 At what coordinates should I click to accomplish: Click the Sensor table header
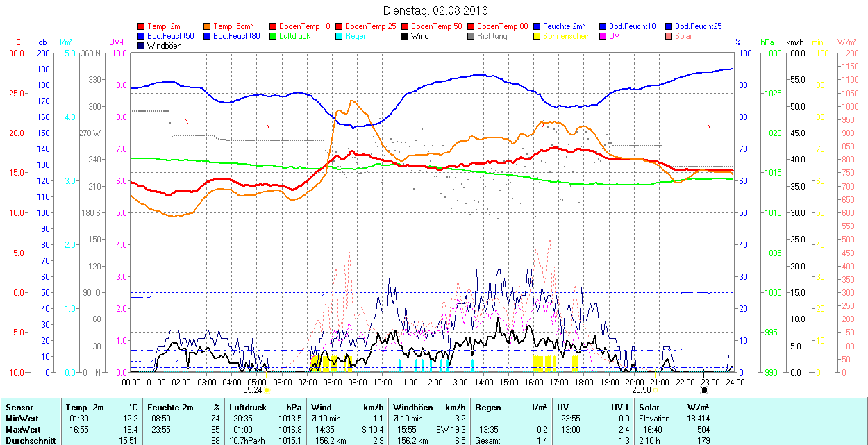point(19,408)
